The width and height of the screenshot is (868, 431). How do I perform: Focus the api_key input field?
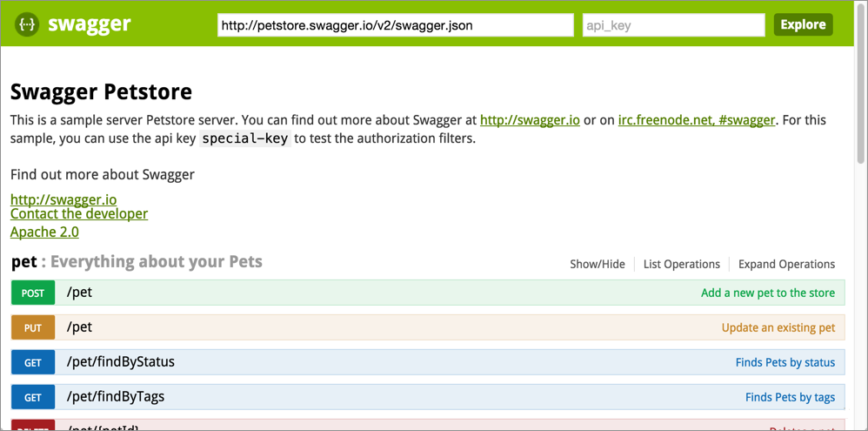(x=672, y=25)
